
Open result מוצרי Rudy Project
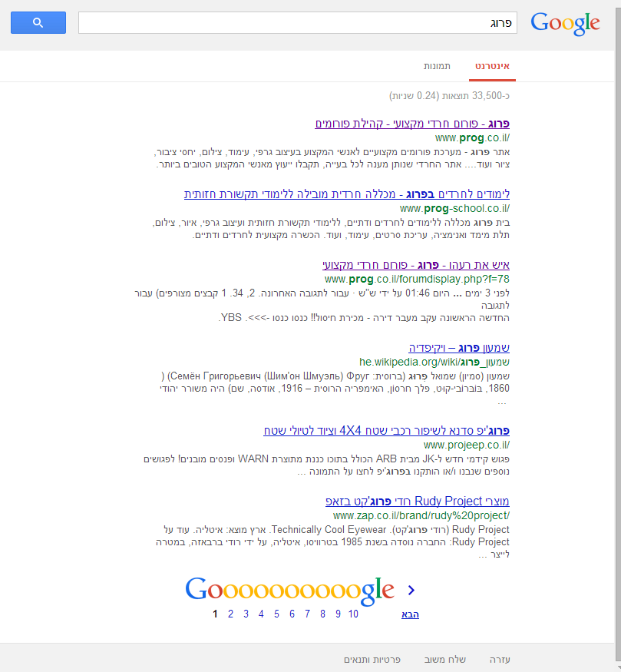[417, 501]
